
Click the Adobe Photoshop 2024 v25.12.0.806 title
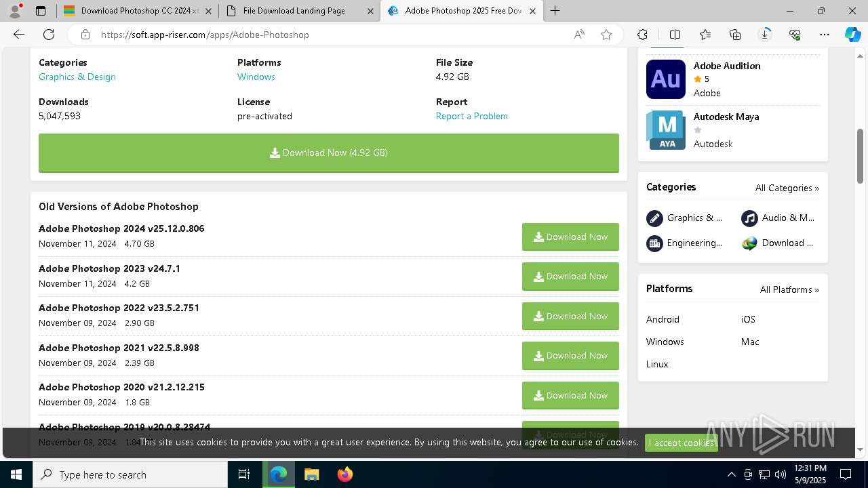(x=121, y=228)
